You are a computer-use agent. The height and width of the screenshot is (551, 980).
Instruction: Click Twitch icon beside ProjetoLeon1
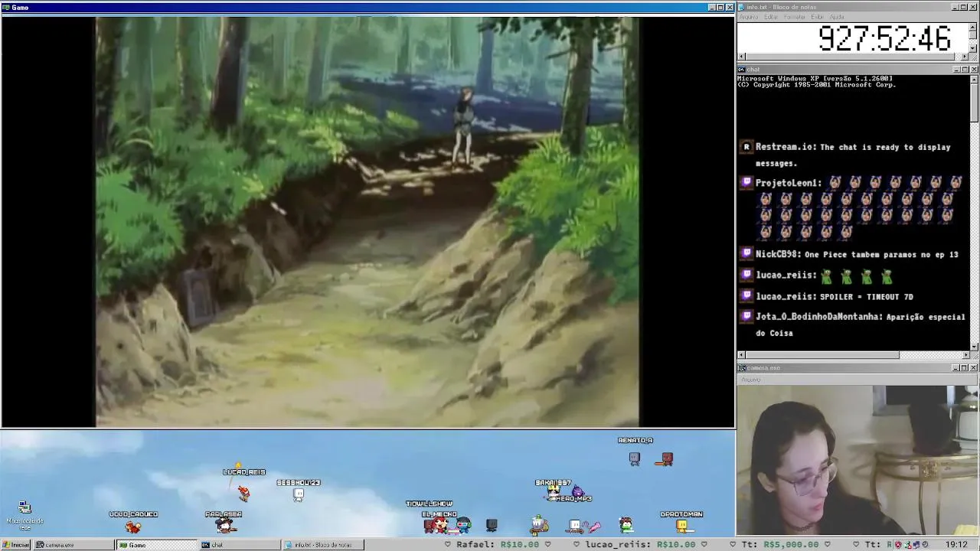(746, 183)
